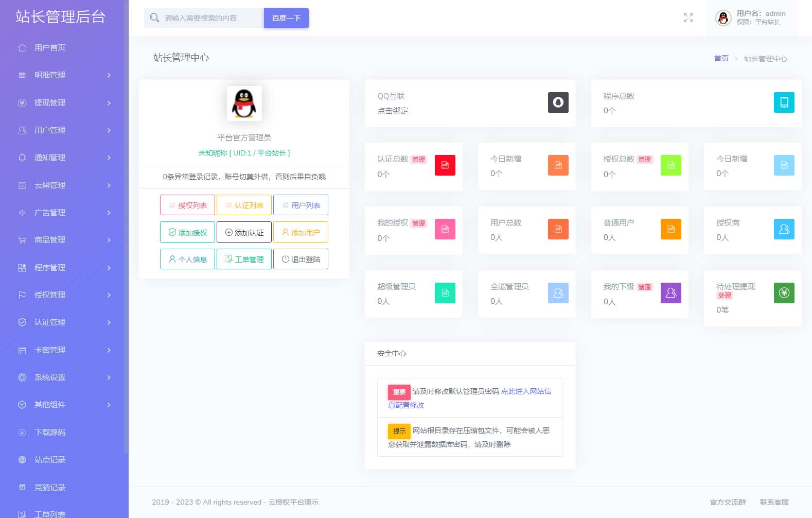The image size is (812, 518).
Task: Open 下载源码 in the sidebar
Action: (x=49, y=433)
